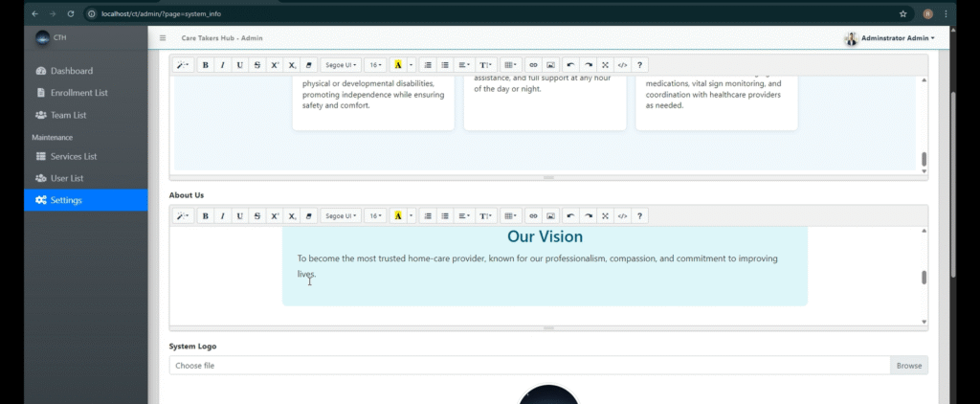Insert ordered list in the About Us editor

click(x=428, y=215)
